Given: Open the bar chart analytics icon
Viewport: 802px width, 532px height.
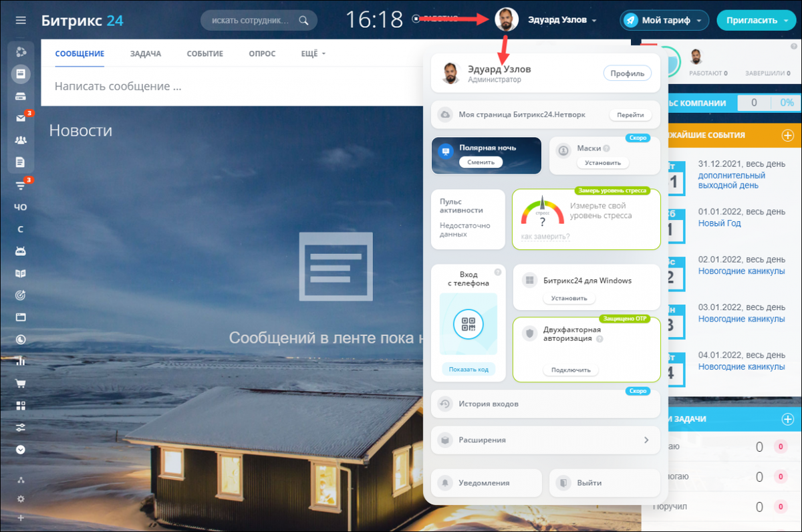Looking at the screenshot, I should 21,361.
